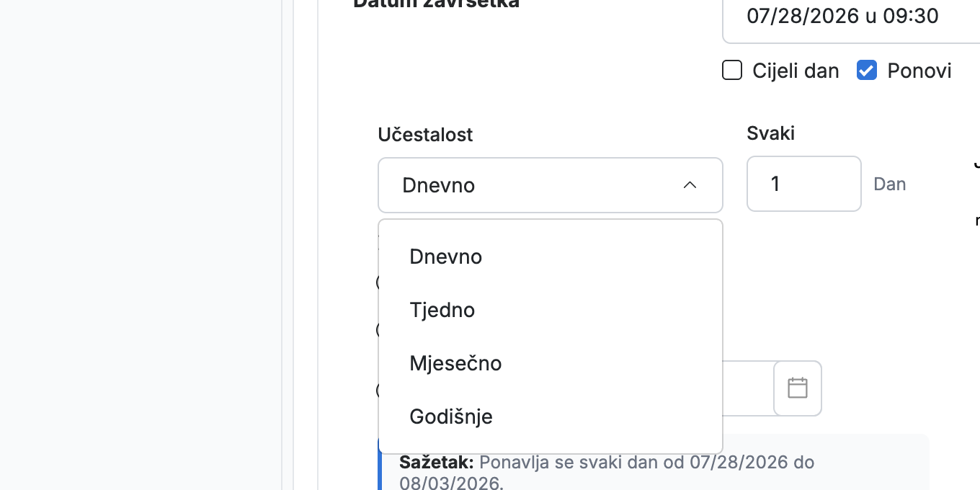Click the Učestalost combo box showing Dnevno

551,185
